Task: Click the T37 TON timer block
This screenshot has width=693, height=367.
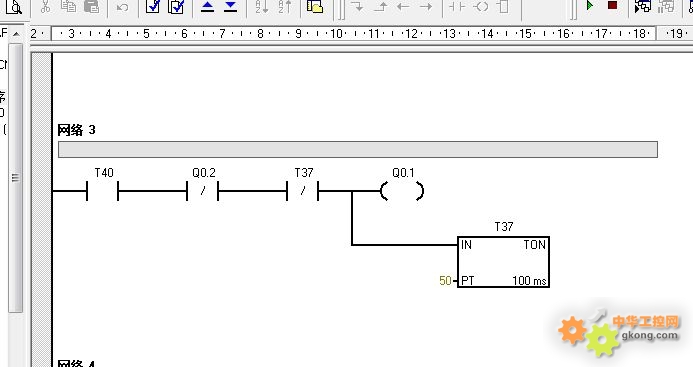Action: click(x=503, y=262)
